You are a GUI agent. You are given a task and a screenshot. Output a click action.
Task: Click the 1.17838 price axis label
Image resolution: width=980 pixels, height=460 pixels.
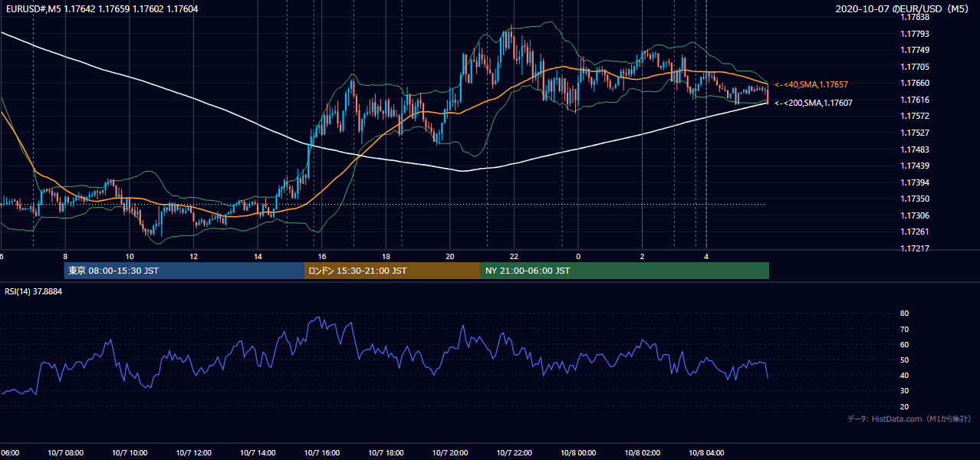point(915,17)
